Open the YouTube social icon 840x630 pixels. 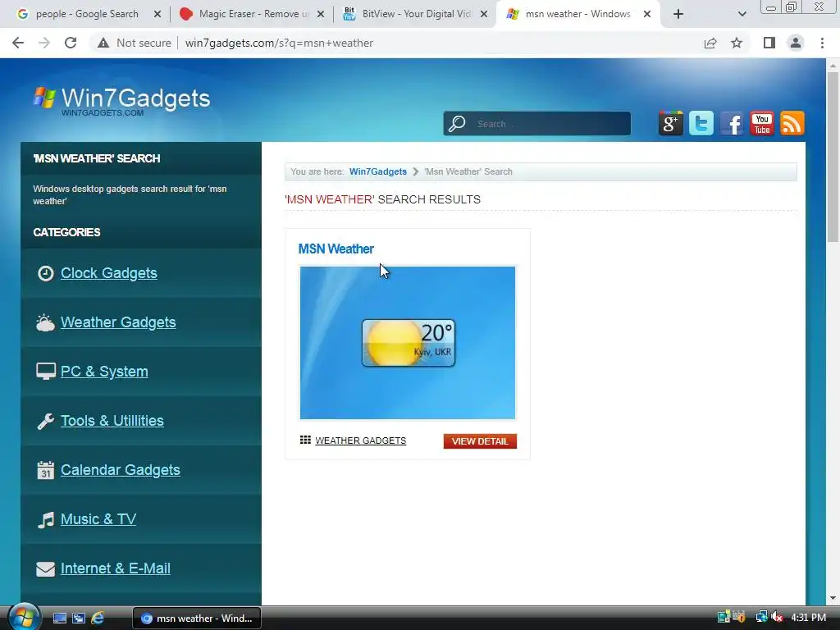click(x=762, y=123)
